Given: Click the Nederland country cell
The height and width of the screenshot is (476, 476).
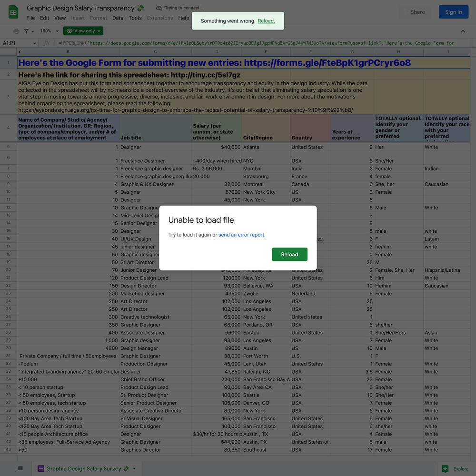Looking at the screenshot, I should pos(310,294).
